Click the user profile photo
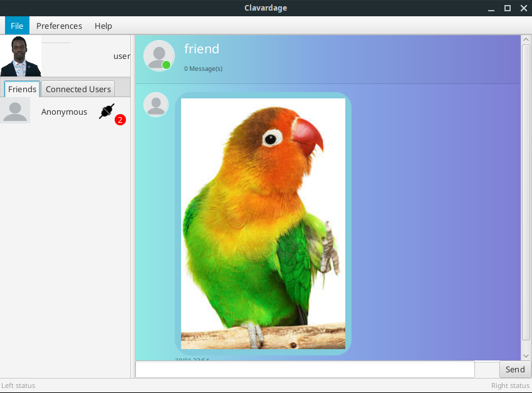Image resolution: width=532 pixels, height=393 pixels. click(20, 56)
